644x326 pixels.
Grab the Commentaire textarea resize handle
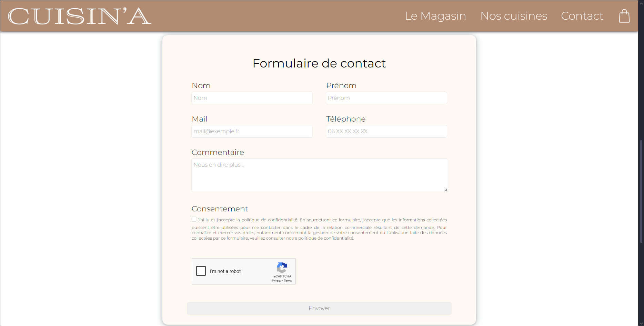(446, 190)
